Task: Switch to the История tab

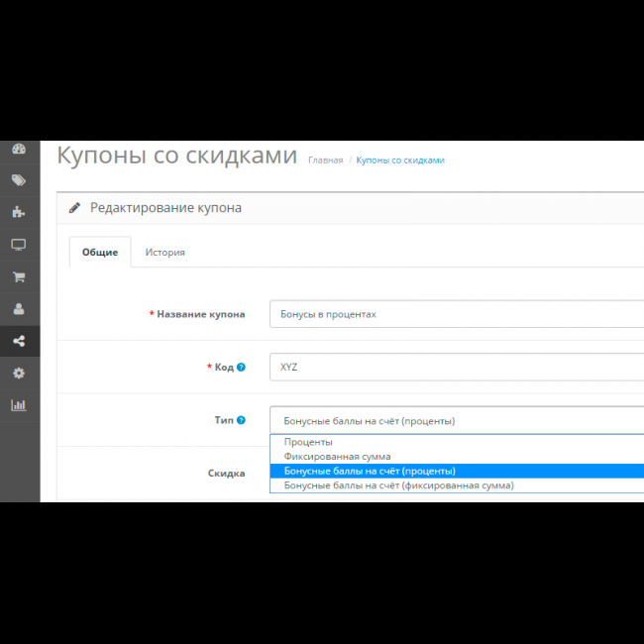Action: 164,252
